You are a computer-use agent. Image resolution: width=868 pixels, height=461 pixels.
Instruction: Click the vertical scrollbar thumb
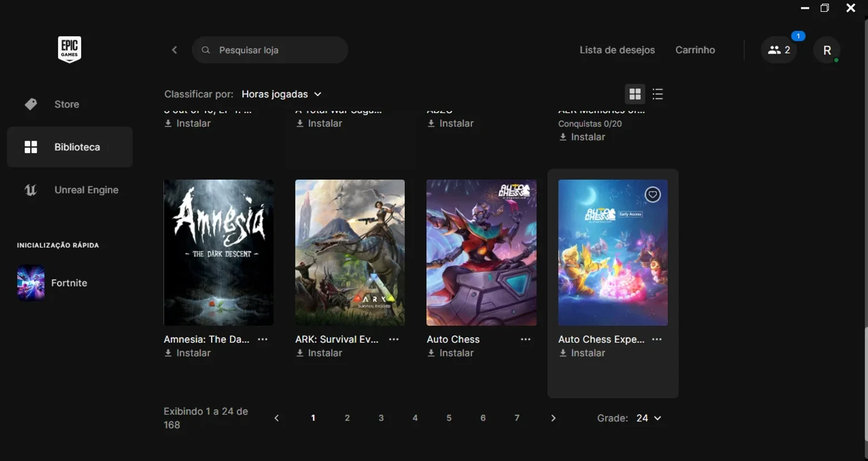coord(866,384)
